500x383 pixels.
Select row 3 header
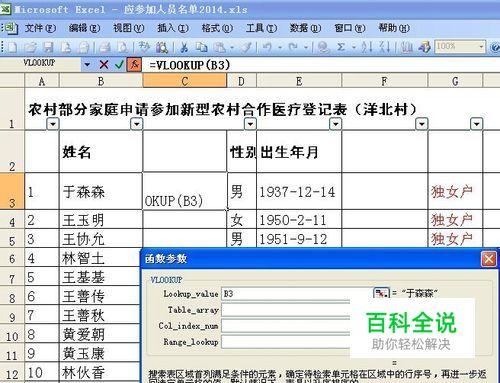(x=12, y=191)
